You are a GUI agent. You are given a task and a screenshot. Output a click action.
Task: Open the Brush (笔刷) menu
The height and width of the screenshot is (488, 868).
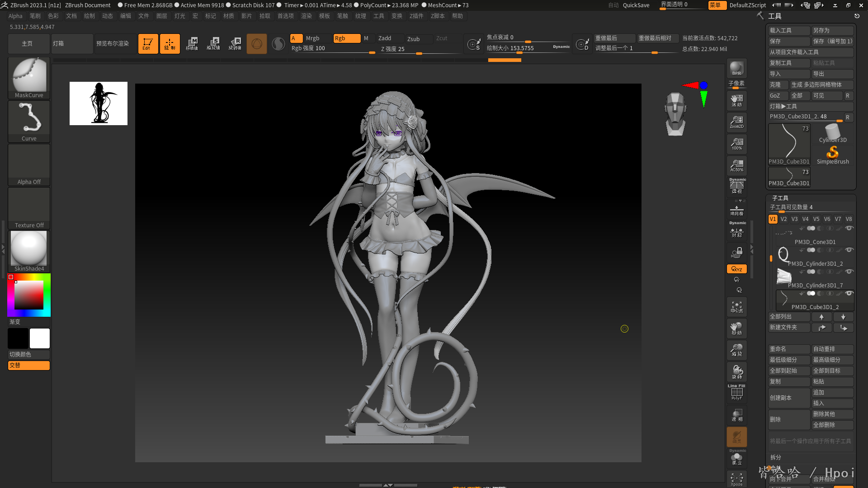point(35,16)
